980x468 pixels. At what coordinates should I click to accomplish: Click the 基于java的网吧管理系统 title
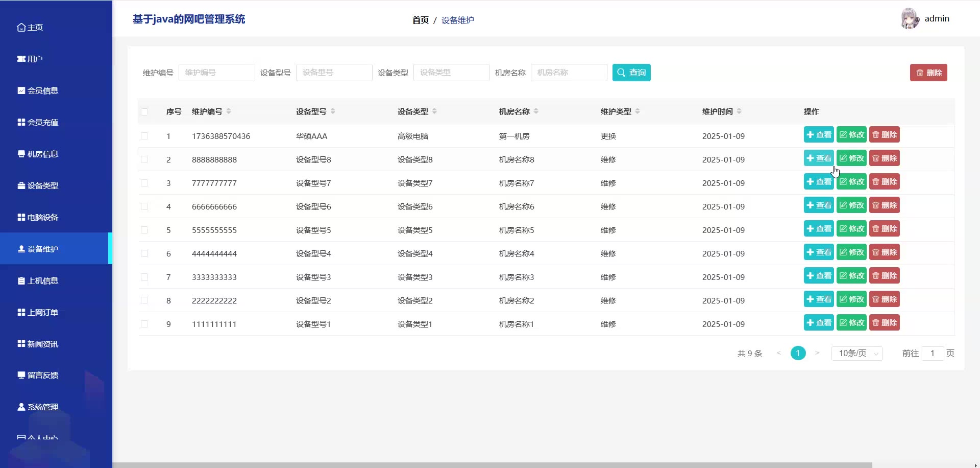(x=189, y=19)
